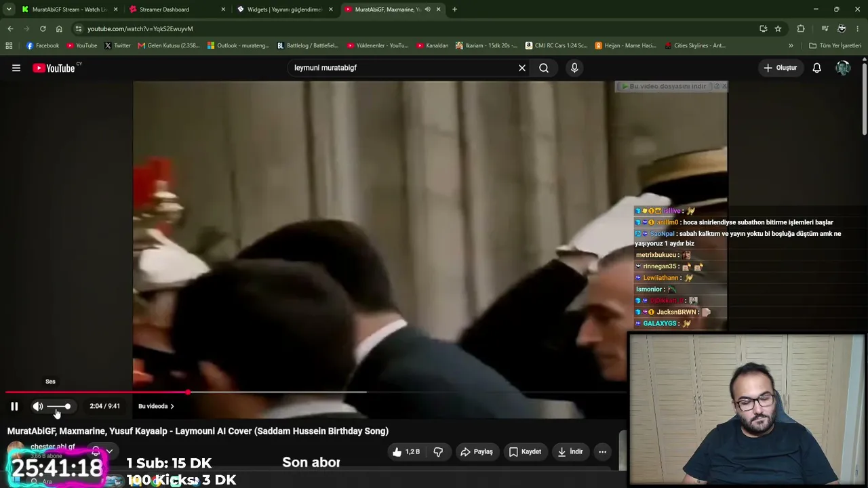Open the account avatar menu
868x488 pixels.
tap(843, 68)
